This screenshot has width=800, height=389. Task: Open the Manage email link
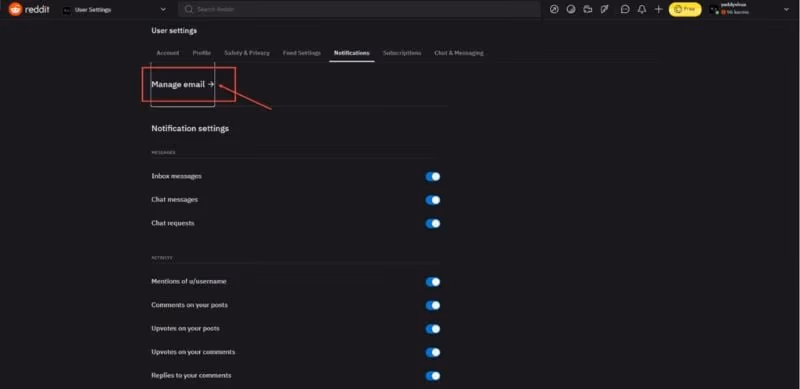click(183, 84)
